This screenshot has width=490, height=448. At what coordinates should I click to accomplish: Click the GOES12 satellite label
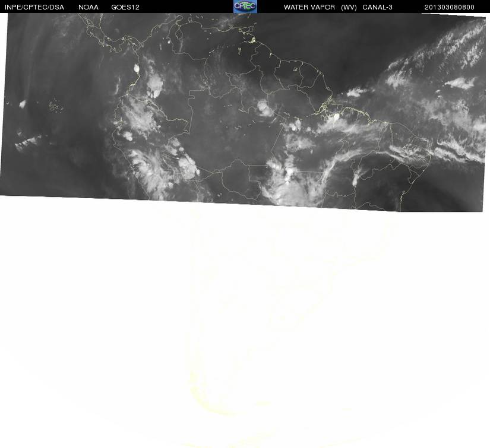pos(125,7)
